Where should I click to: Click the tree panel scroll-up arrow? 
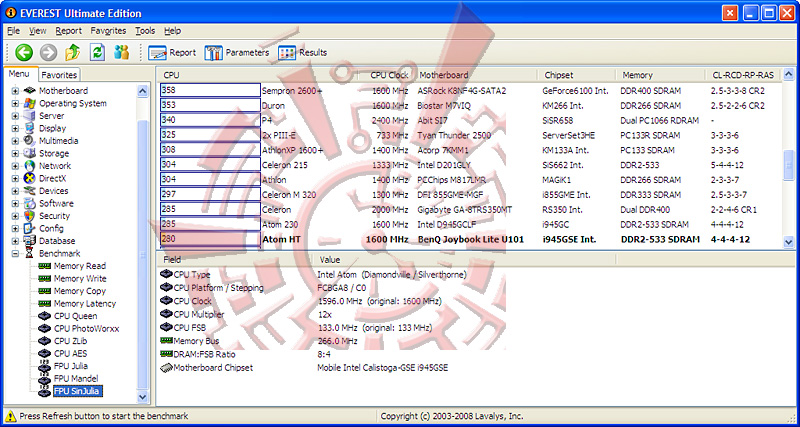[142, 91]
